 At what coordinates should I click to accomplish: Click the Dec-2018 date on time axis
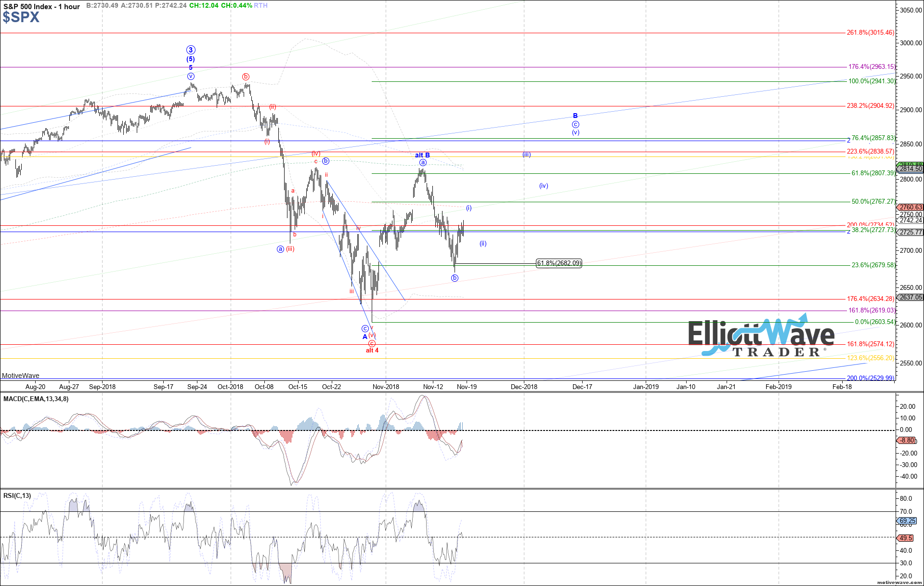point(524,387)
